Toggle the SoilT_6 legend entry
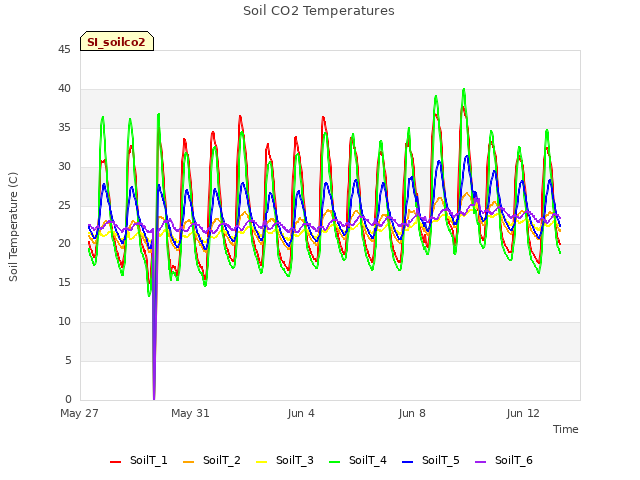 [x=504, y=460]
